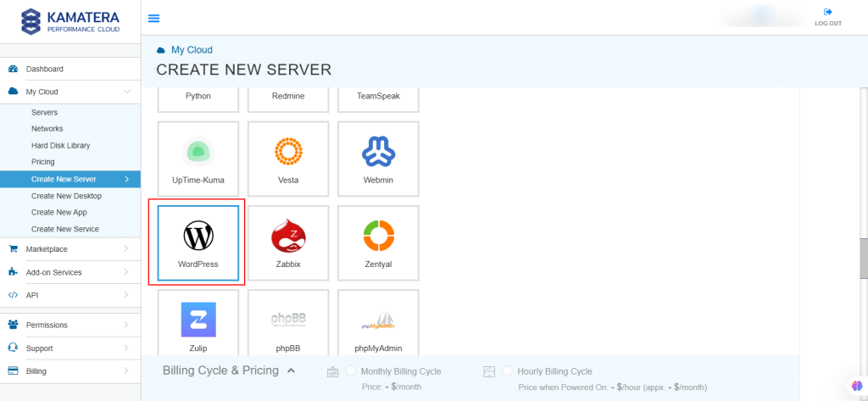Select the phpMyAdmin app tile

379,322
